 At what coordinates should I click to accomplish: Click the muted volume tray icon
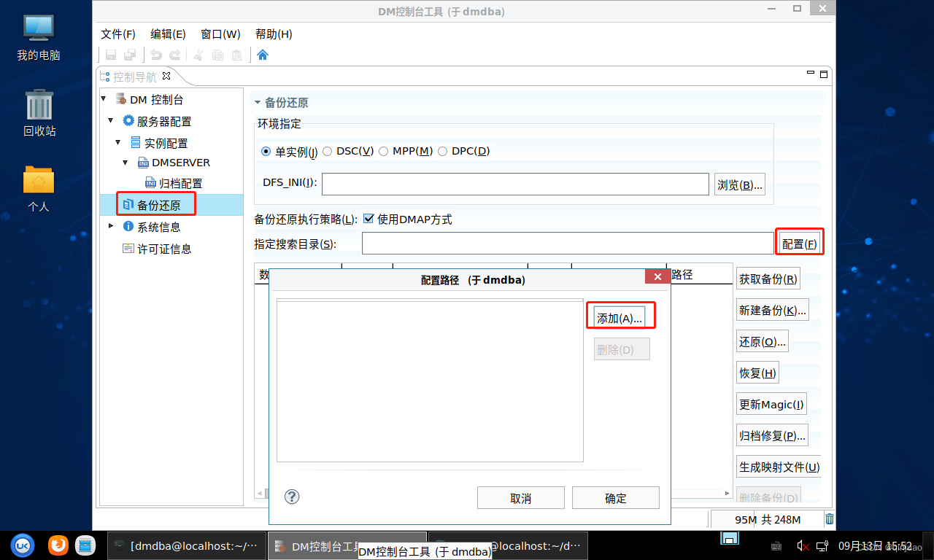[803, 545]
